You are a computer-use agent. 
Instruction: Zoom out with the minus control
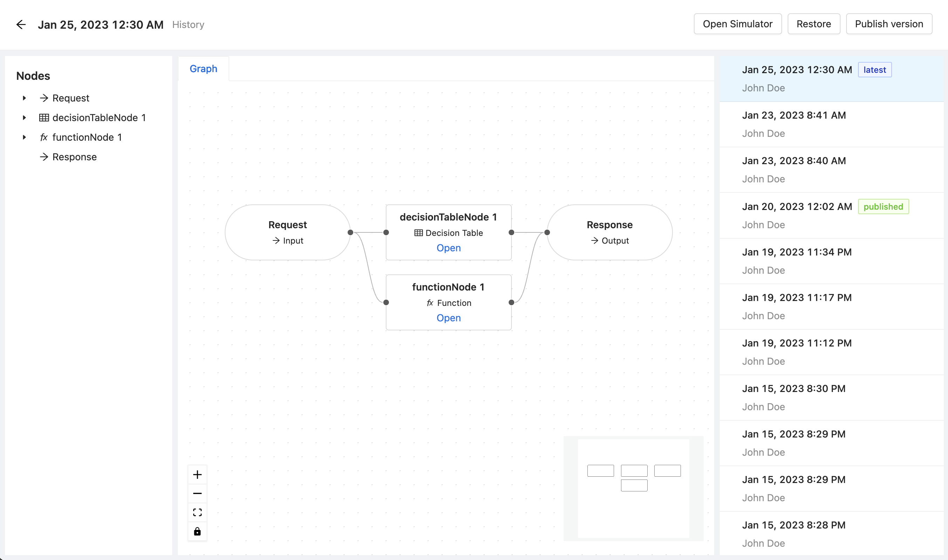click(x=197, y=493)
